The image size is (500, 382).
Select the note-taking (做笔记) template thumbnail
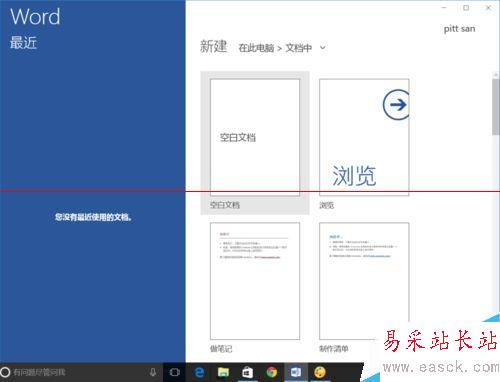255,281
